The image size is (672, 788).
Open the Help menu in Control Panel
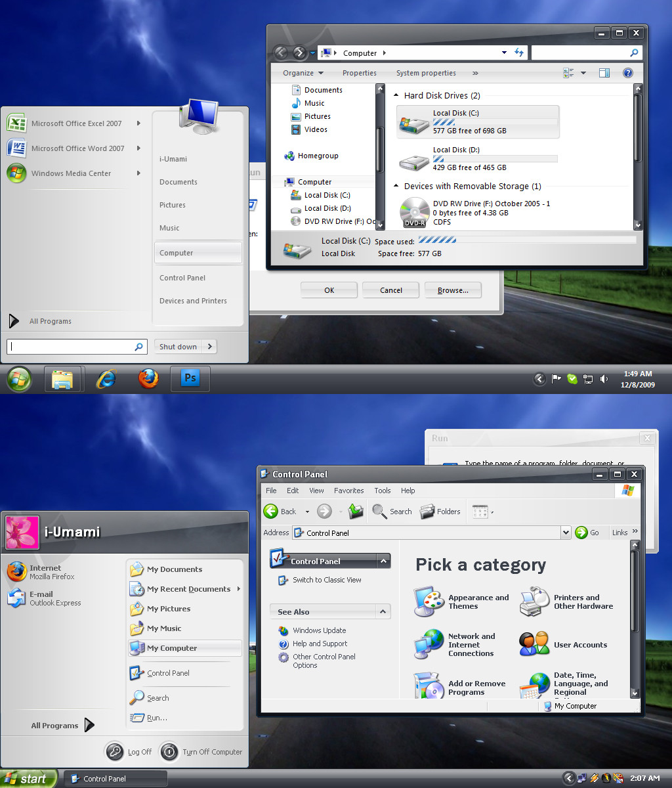408,491
